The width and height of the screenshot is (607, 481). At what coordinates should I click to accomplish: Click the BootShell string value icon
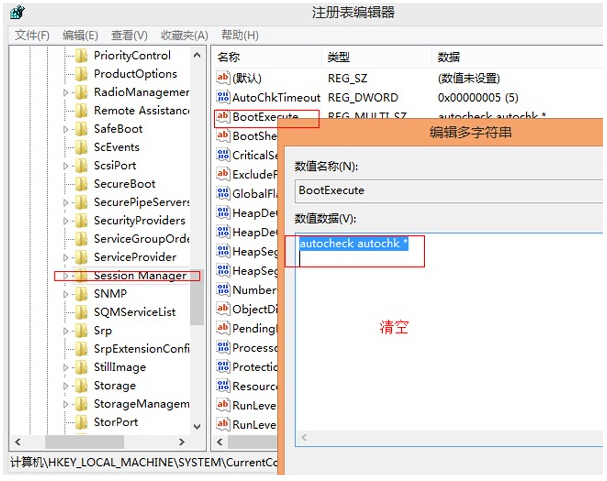pos(223,135)
